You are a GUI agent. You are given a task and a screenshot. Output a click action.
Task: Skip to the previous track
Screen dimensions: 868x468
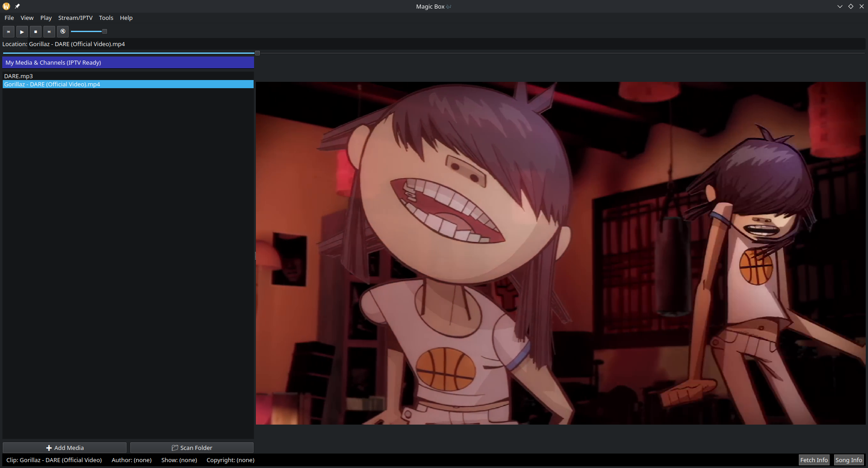pyautogui.click(x=8, y=32)
